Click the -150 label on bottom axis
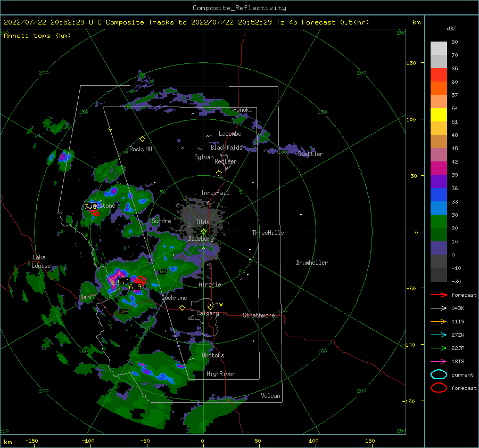 point(31,441)
